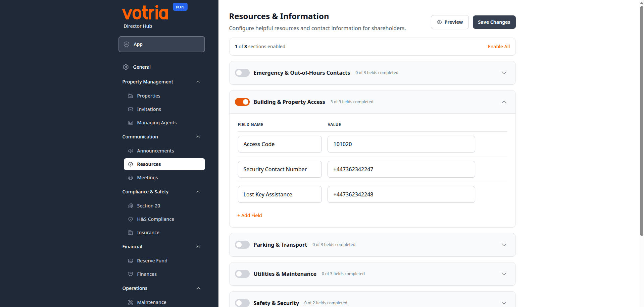Turn on the Parking & Transport toggle
Screen dimensions: 644x307
click(242, 245)
